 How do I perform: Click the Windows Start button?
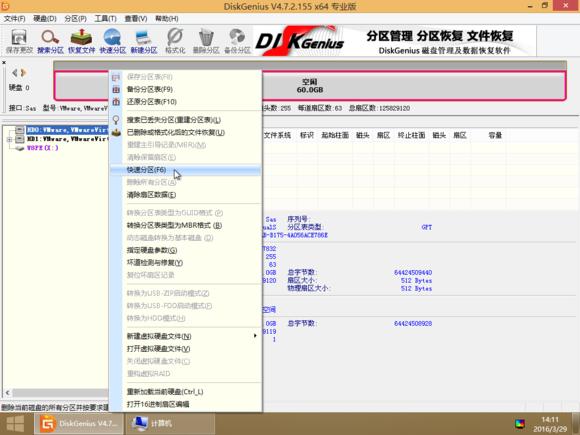click(x=15, y=424)
